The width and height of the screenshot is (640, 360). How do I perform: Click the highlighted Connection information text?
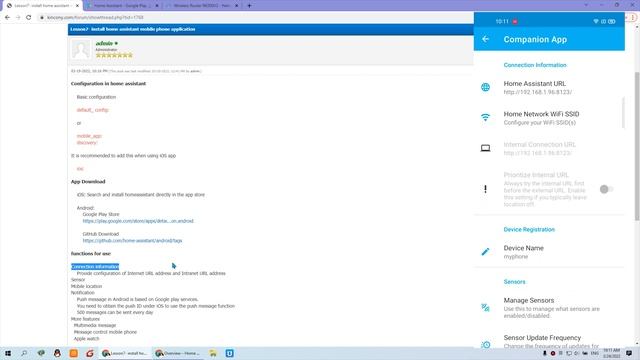click(95, 267)
